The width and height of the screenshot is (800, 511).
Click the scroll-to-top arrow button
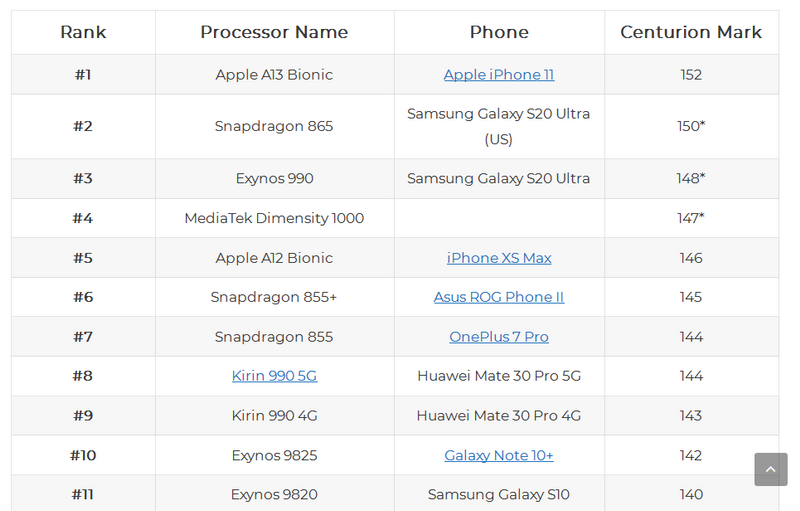pos(771,469)
